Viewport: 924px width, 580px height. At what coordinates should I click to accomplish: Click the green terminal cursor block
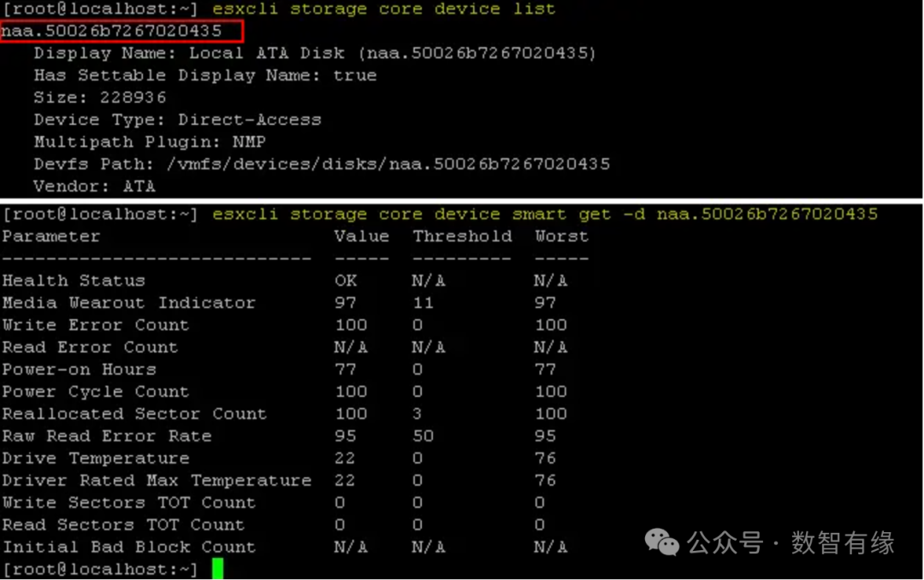pyautogui.click(x=217, y=569)
